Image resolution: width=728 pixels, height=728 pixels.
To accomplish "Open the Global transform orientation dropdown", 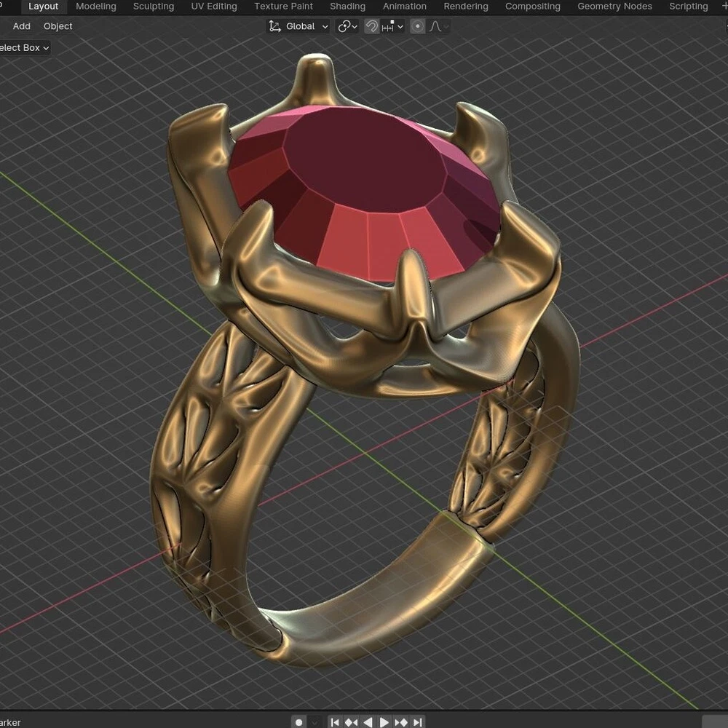I will 298,26.
